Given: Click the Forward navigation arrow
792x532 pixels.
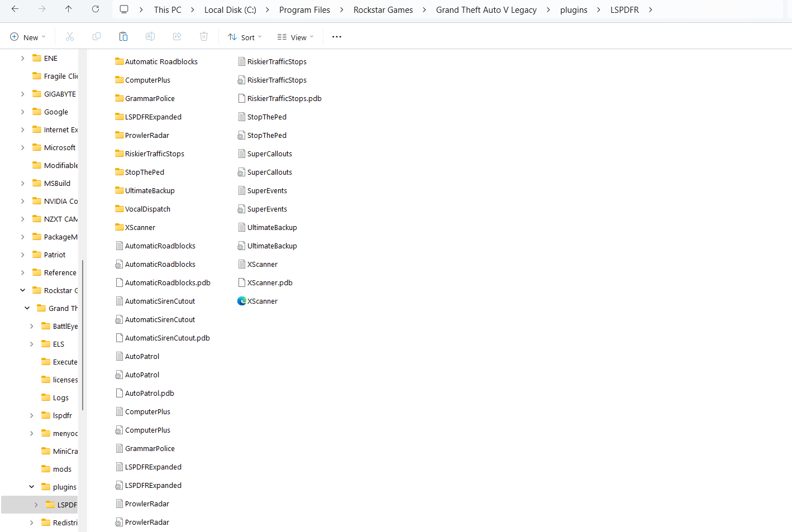Looking at the screenshot, I should point(42,9).
